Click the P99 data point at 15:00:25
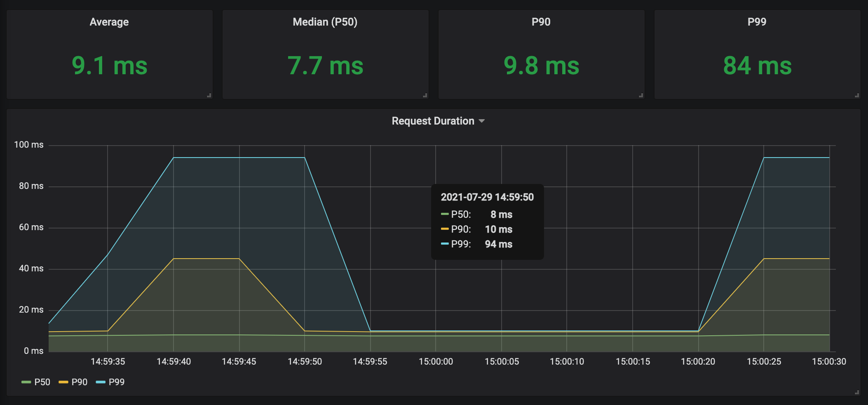868x405 pixels. point(764,158)
